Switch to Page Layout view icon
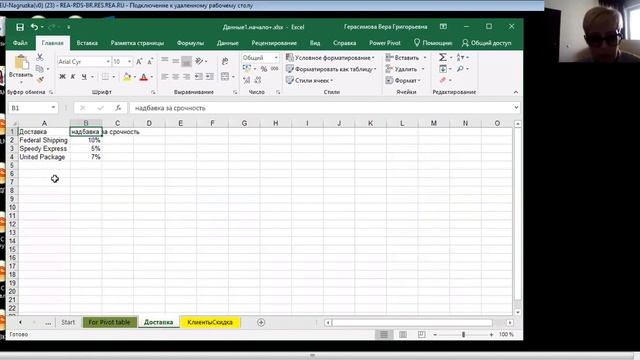Screen dimensions: 640x360 [x=403, y=335]
